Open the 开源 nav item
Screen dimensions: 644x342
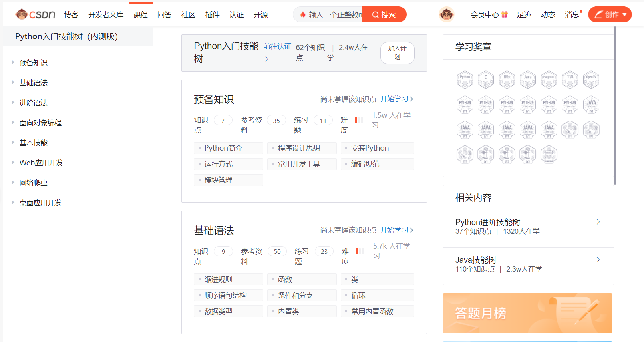[x=260, y=15]
